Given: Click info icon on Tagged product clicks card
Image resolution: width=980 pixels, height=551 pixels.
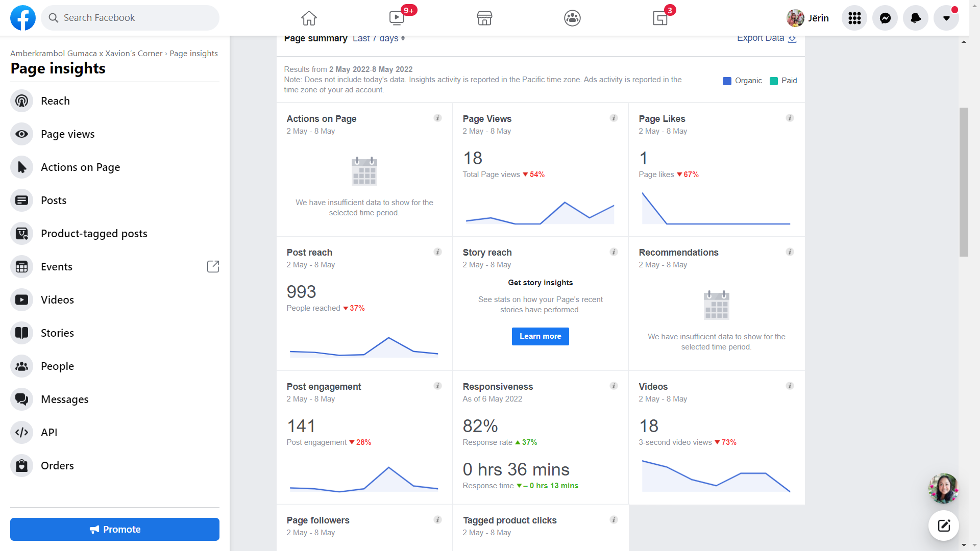Looking at the screenshot, I should coord(614,519).
